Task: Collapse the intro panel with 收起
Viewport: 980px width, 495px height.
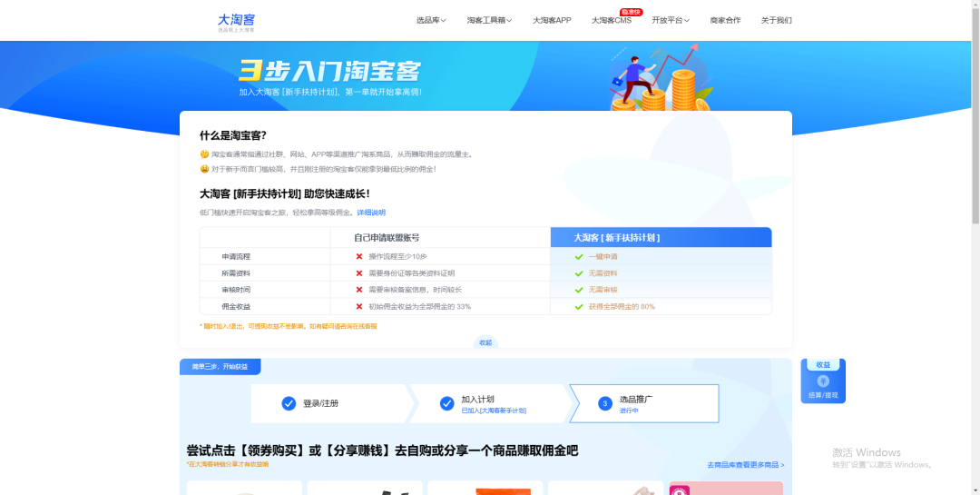Action: tap(485, 342)
